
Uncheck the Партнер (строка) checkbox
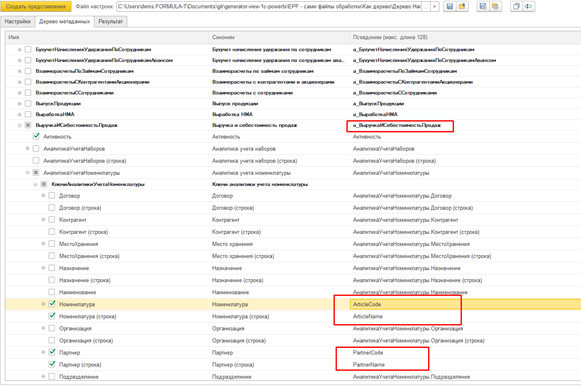pos(52,364)
